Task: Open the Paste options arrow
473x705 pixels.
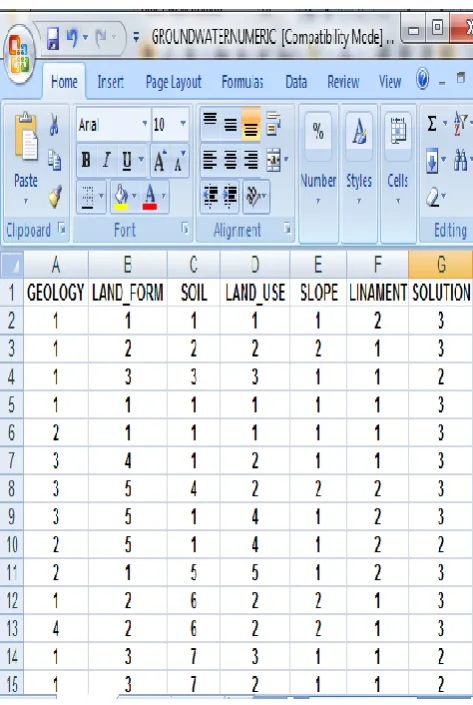Action: (26, 201)
